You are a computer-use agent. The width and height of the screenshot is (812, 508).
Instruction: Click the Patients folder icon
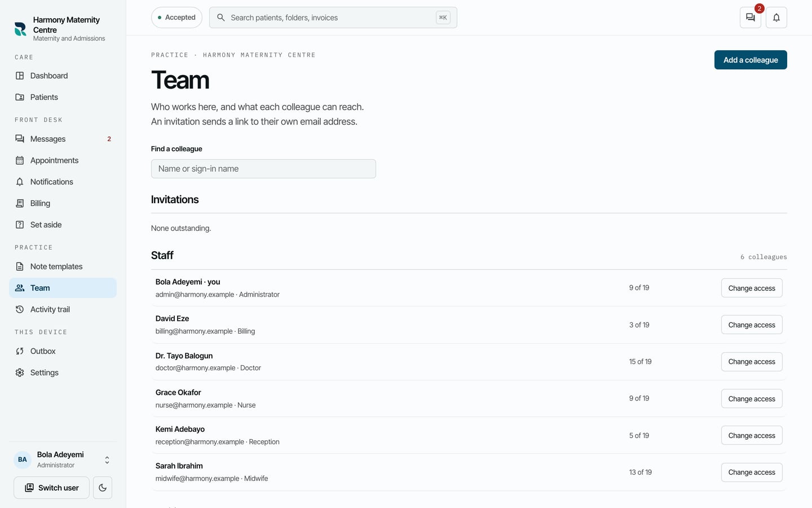tap(20, 97)
